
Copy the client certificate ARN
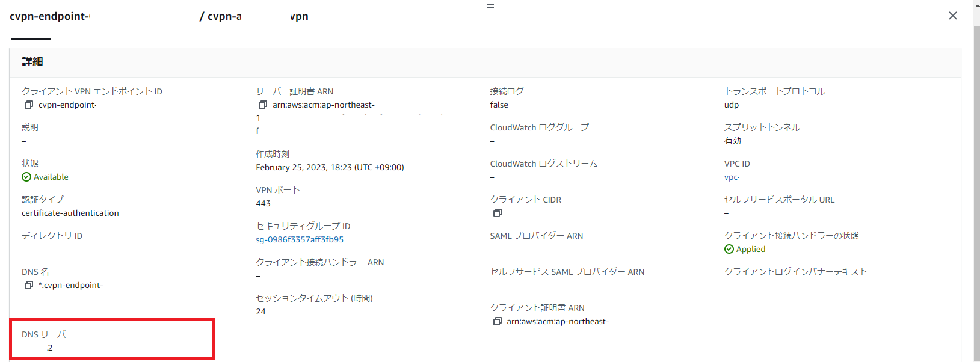[497, 322]
